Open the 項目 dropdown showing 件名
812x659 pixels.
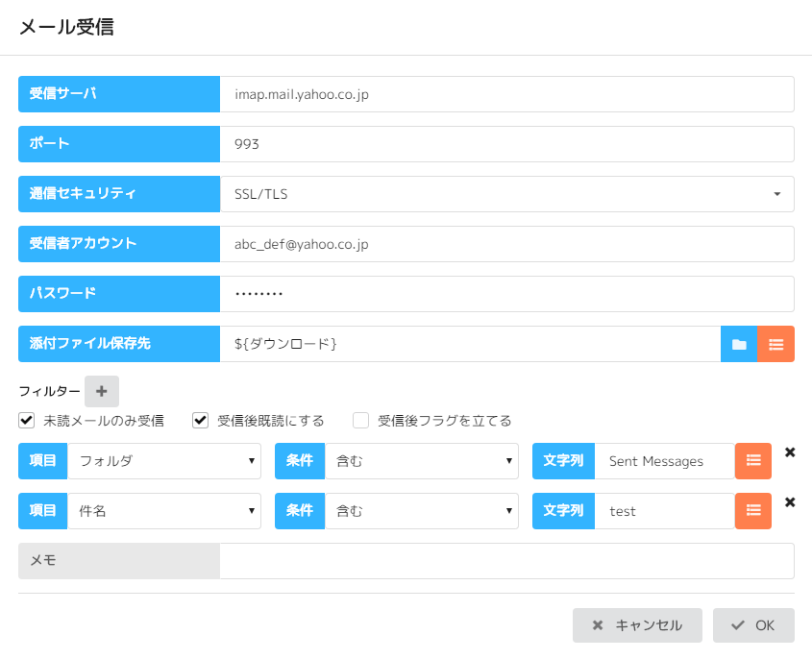[x=164, y=511]
